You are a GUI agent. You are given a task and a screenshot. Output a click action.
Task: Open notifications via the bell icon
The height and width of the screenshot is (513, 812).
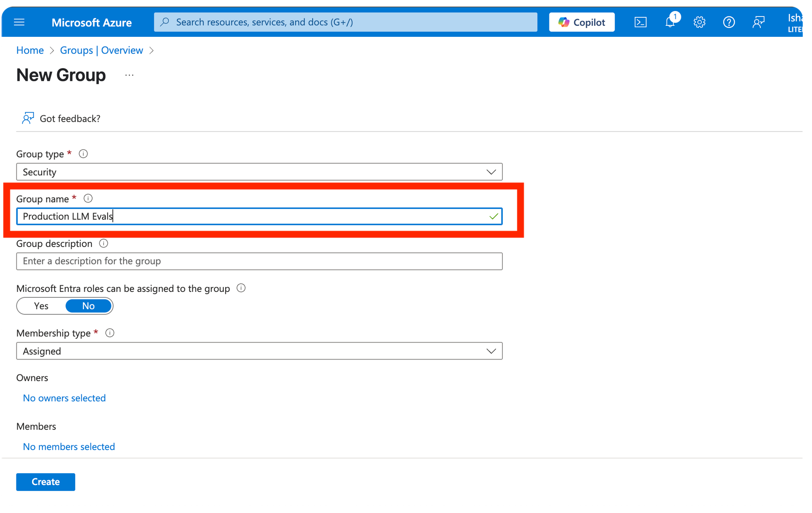(670, 22)
